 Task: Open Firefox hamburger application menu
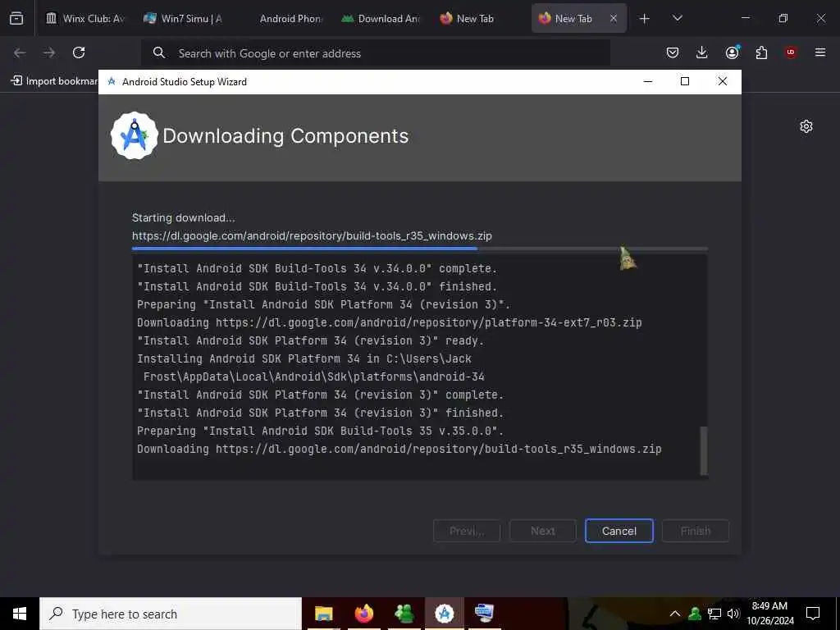coord(820,52)
